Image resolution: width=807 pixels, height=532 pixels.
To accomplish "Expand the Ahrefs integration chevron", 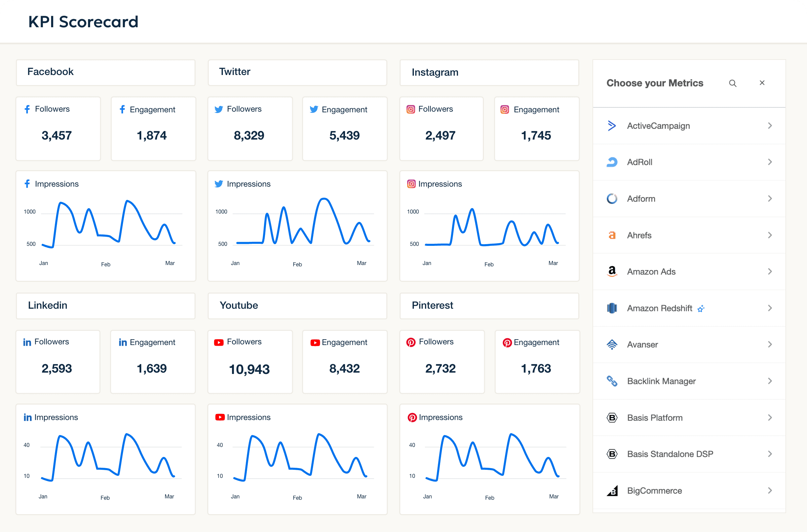I will click(x=770, y=235).
